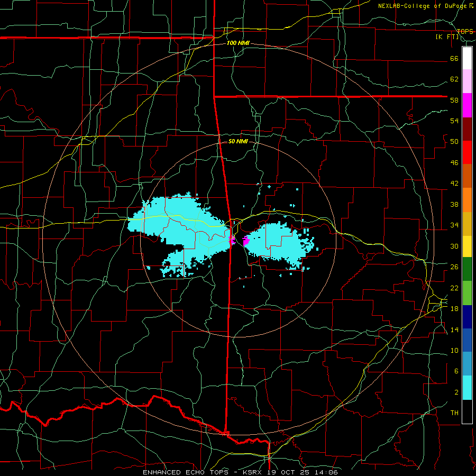Click the magenta patch on the eastern echo
Viewport: 476px width, 476px height.
point(246,241)
